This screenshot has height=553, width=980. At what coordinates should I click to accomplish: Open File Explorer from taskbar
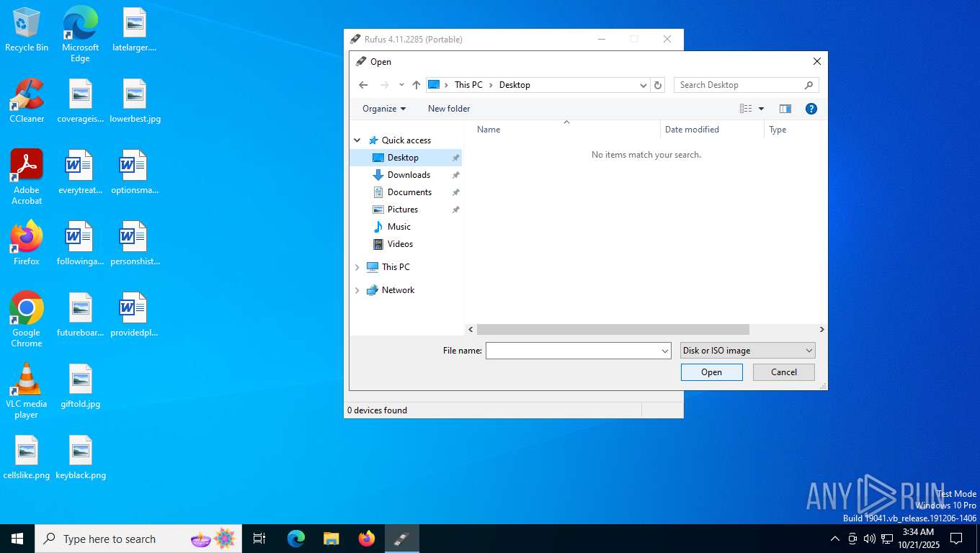click(x=331, y=539)
